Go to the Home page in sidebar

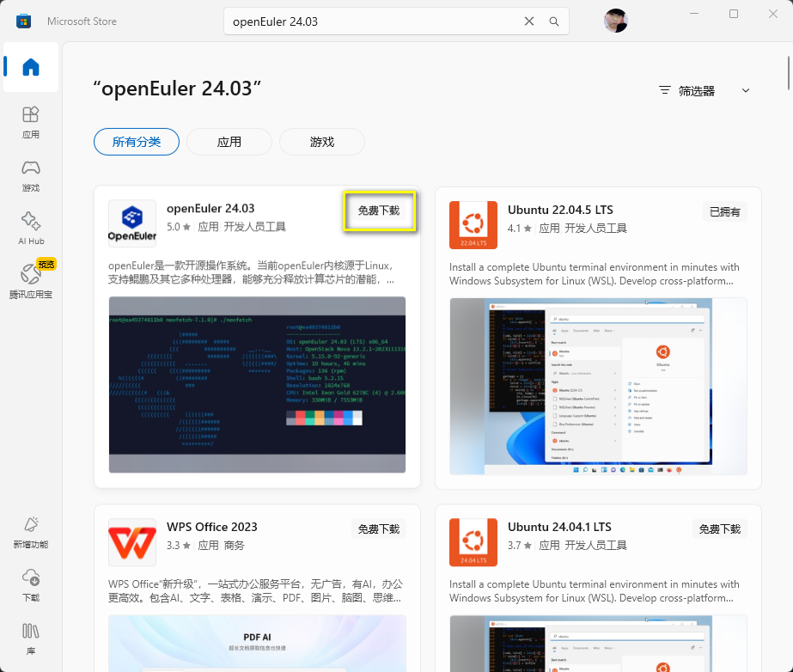click(x=31, y=67)
